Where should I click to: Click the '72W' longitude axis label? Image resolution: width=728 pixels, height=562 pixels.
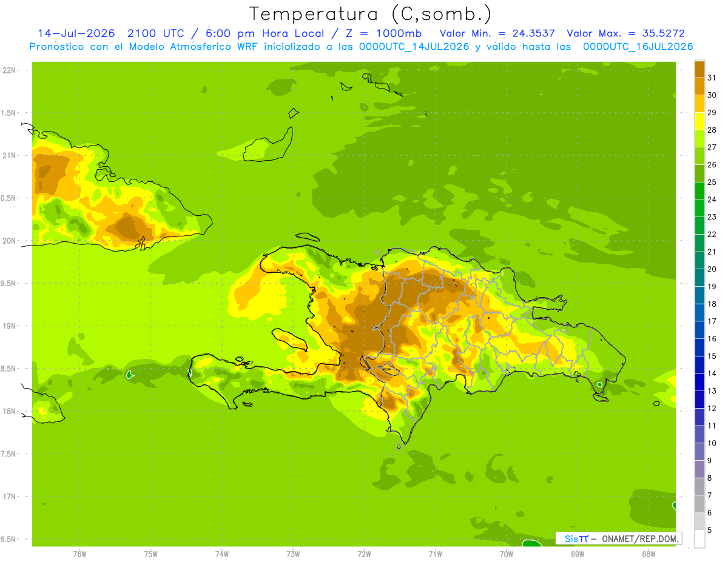(x=364, y=554)
